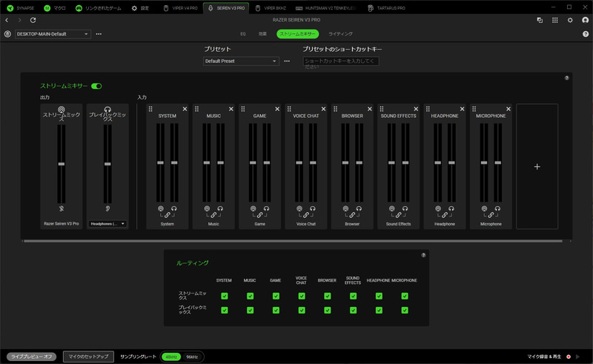The width and height of the screenshot is (593, 364).
Task: Open the Default Preset dropdown
Action: (241, 61)
